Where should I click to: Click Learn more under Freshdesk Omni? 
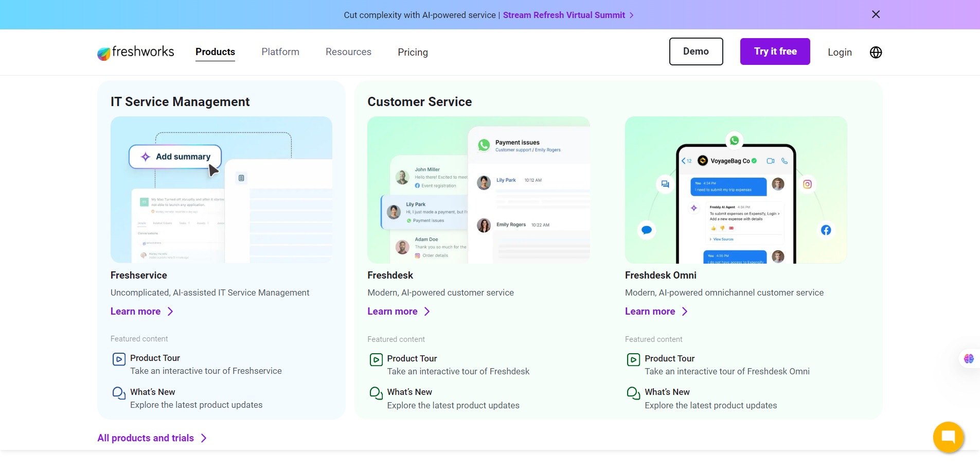click(x=650, y=312)
